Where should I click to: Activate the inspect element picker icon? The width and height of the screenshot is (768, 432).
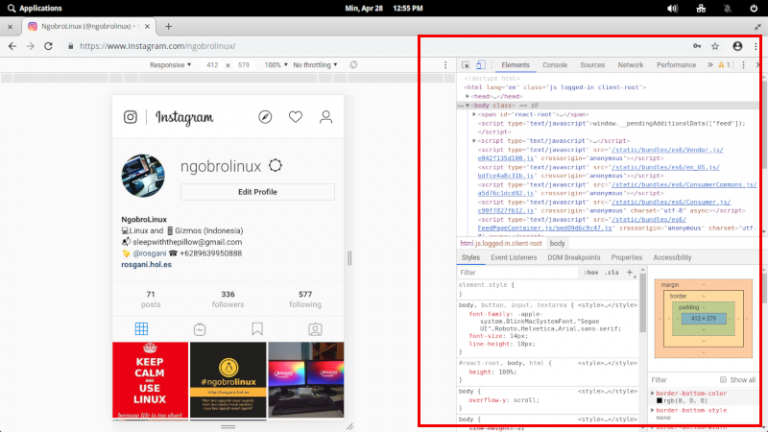coord(466,65)
